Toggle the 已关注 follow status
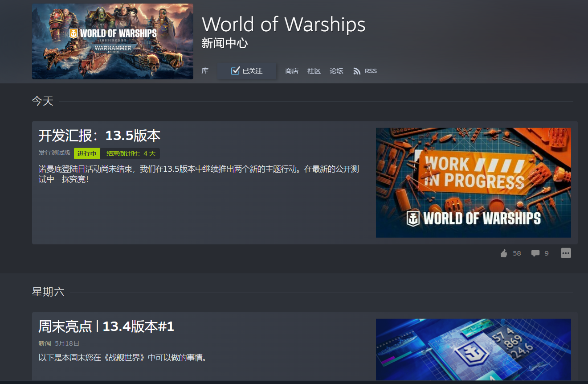Screen dimensions: 588x384 (247, 70)
